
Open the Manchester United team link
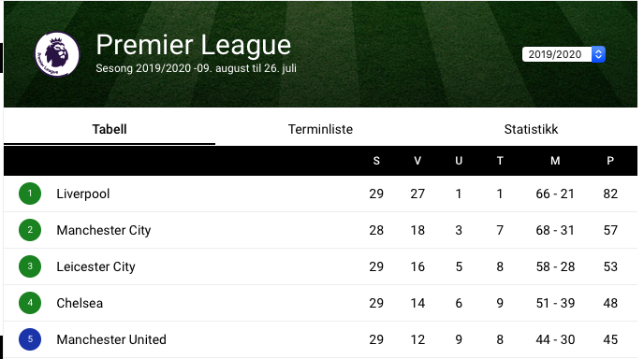pos(111,339)
